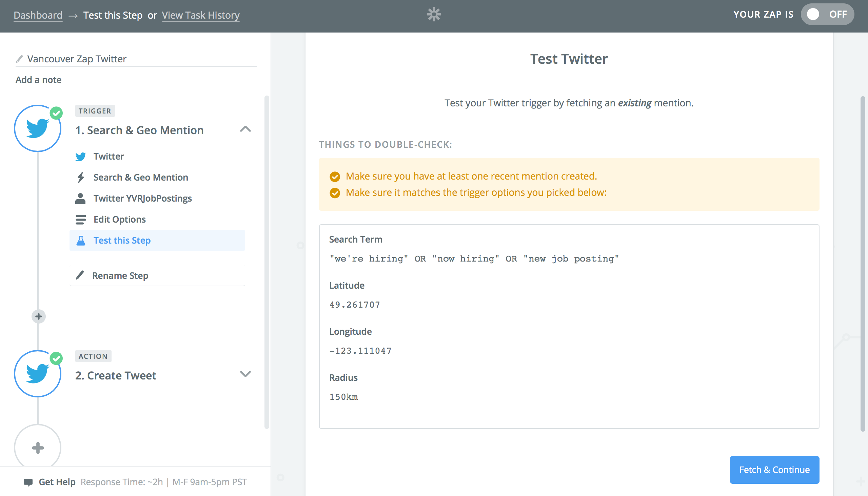The image size is (868, 496).
Task: Toggle the Zap ON/OFF switch
Action: tap(827, 14)
